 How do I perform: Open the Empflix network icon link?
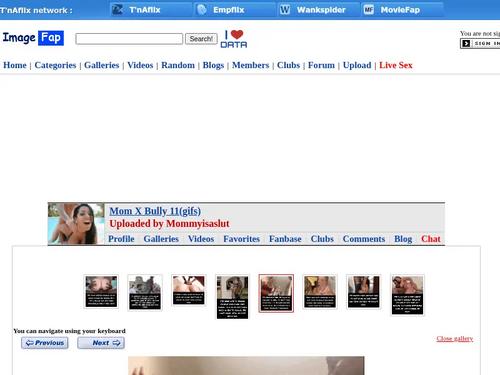click(202, 10)
